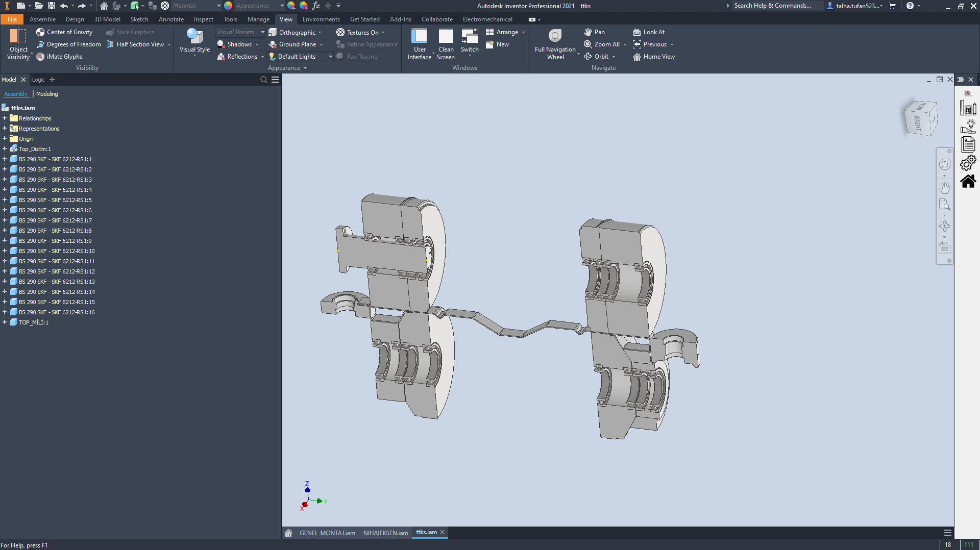The image size is (980, 550).
Task: Toggle iMate Glyphs visibility
Action: (x=59, y=56)
